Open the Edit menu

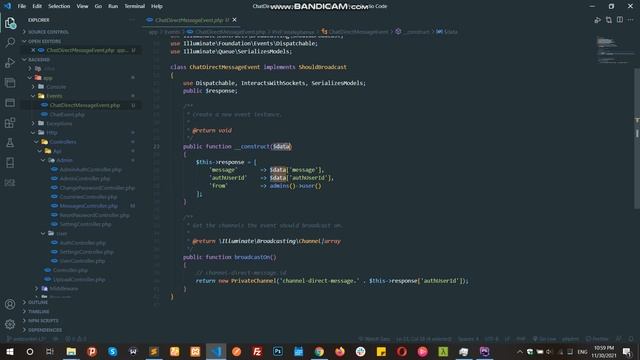[x=37, y=6]
